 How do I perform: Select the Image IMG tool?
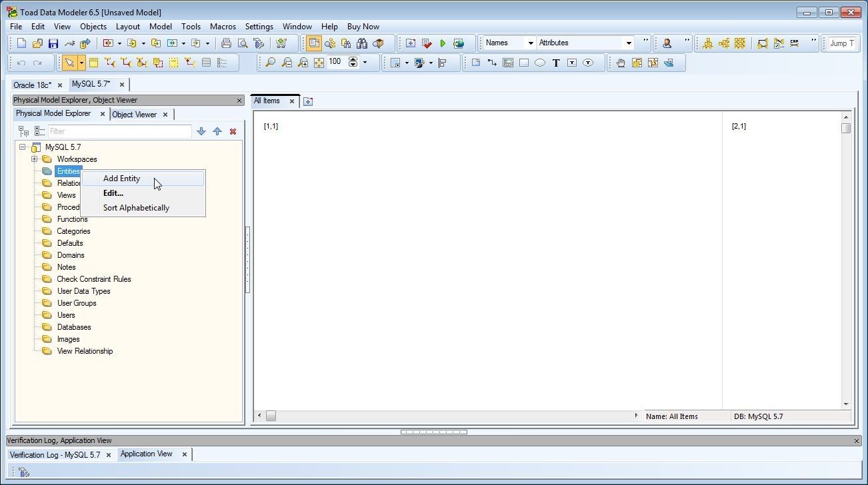click(x=508, y=63)
